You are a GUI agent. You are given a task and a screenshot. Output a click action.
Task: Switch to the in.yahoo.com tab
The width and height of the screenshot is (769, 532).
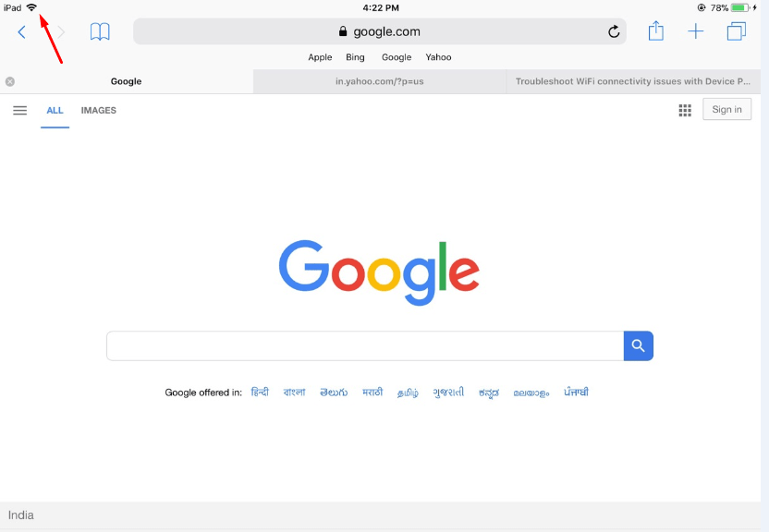[380, 81]
